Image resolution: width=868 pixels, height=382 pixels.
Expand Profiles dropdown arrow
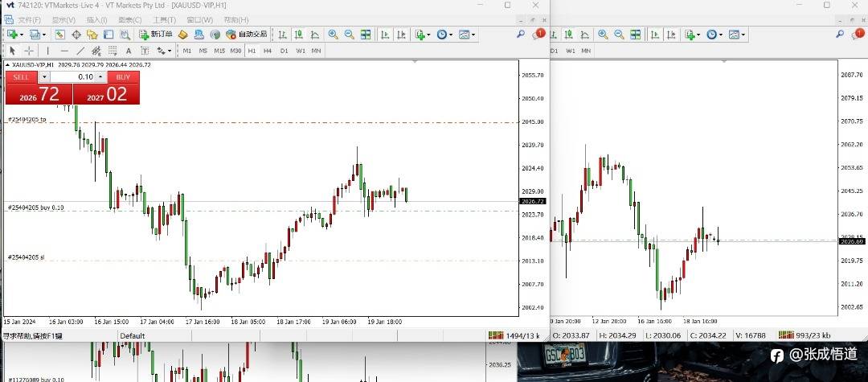tap(44, 35)
